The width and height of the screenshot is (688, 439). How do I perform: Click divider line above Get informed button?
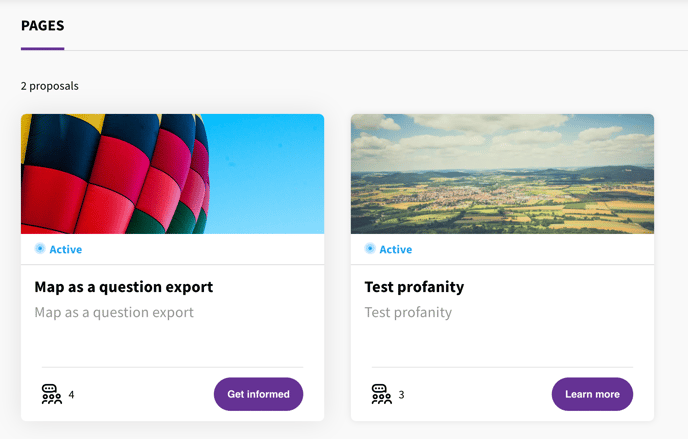(172, 367)
